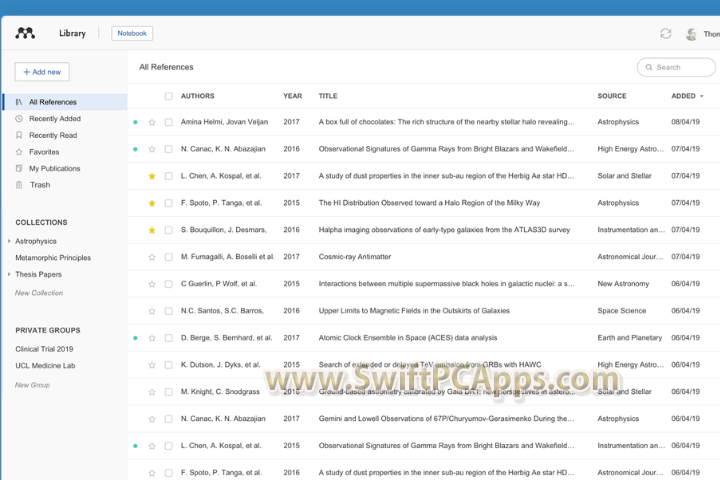Open the Clinical Trial 2019 group
720x480 pixels.
pyautogui.click(x=44, y=349)
